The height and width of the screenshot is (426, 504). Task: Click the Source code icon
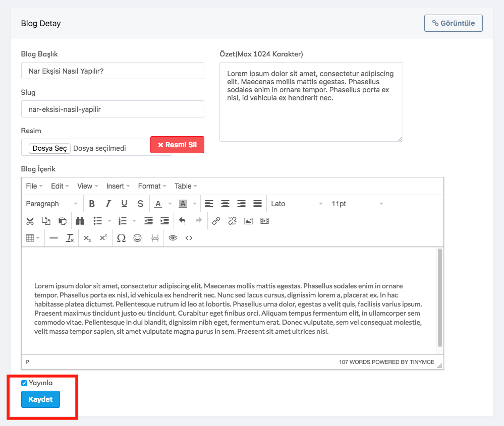(x=189, y=238)
